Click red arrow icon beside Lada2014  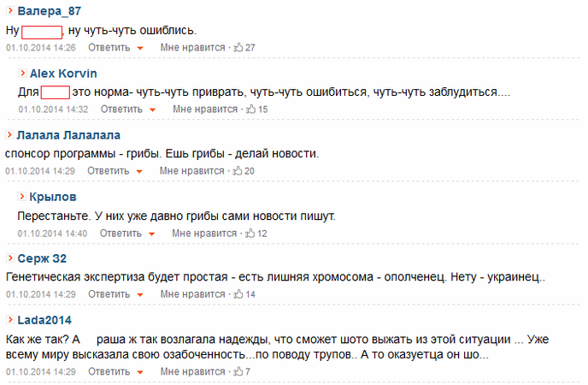point(10,320)
